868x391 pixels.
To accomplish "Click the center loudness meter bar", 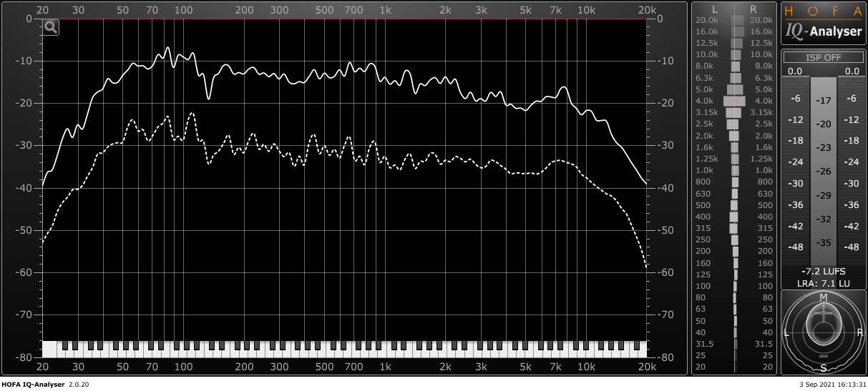I will [x=824, y=172].
